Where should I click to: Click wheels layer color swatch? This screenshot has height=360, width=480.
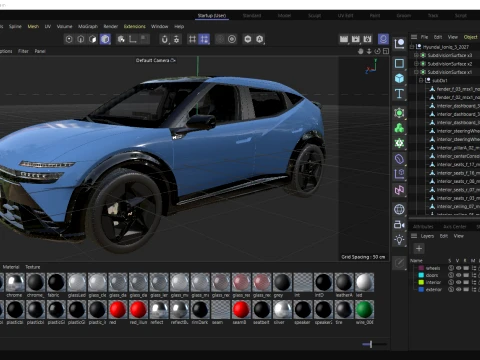click(421, 268)
